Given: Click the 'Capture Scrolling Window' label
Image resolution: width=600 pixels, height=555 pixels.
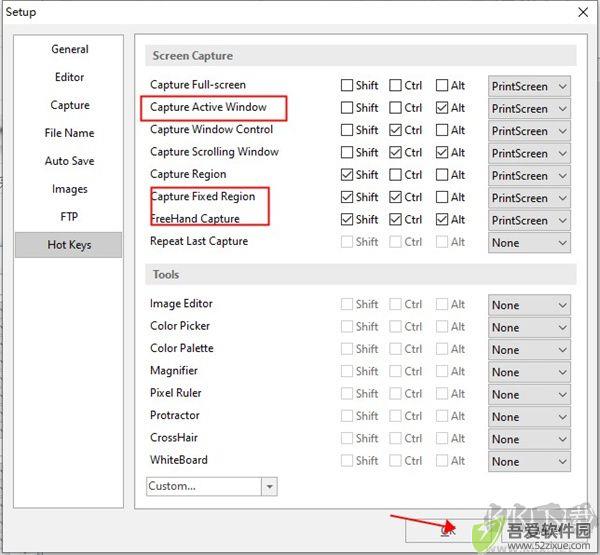Looking at the screenshot, I should (x=214, y=152).
